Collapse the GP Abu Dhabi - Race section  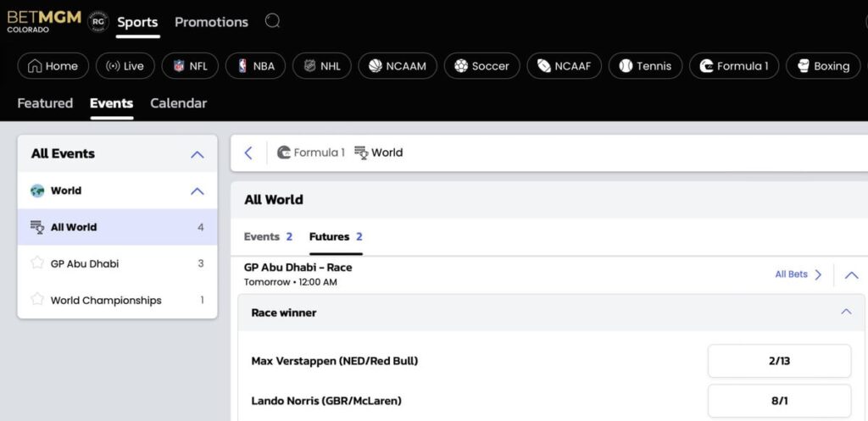pos(851,275)
